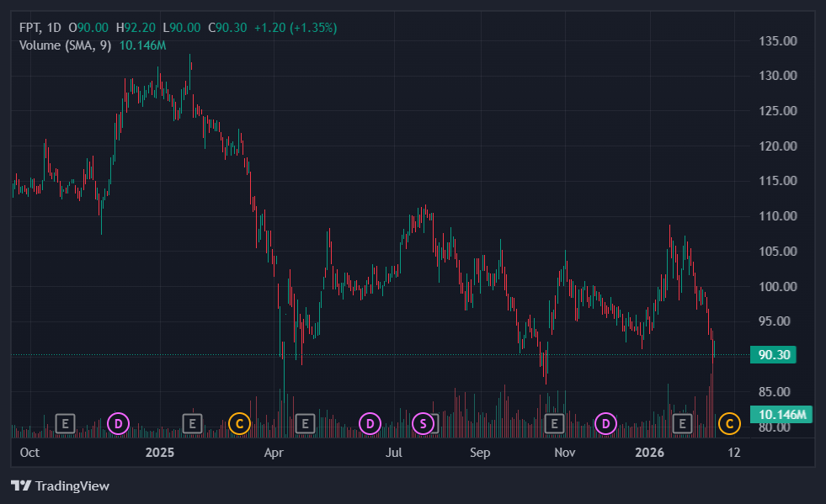Select the Volume (SMA, 9) indicator legend
This screenshot has width=826, height=504.
click(65, 45)
